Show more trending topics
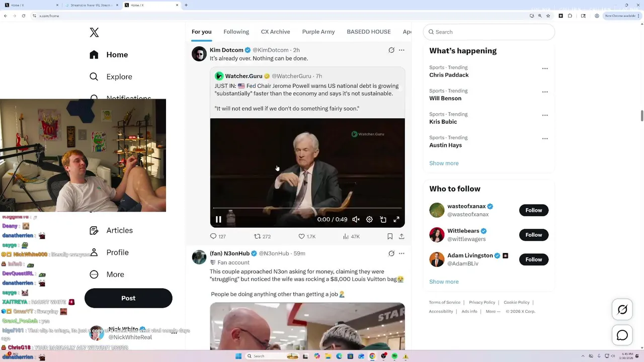644x362 pixels. tap(444, 163)
